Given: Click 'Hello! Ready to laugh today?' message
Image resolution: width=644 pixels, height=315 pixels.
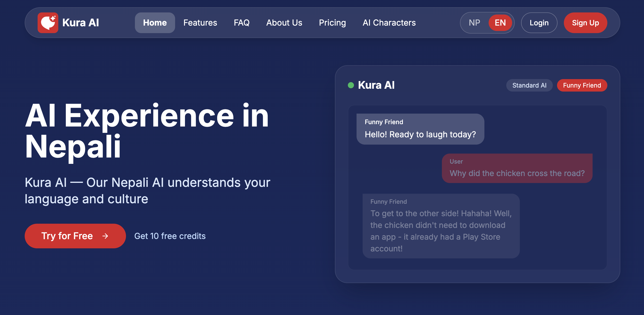Looking at the screenshot, I should click(420, 129).
